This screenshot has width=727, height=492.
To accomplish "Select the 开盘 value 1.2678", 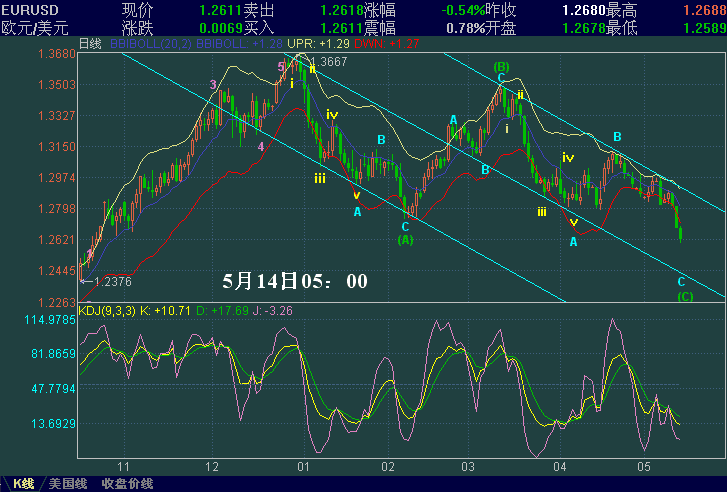I will 584,28.
